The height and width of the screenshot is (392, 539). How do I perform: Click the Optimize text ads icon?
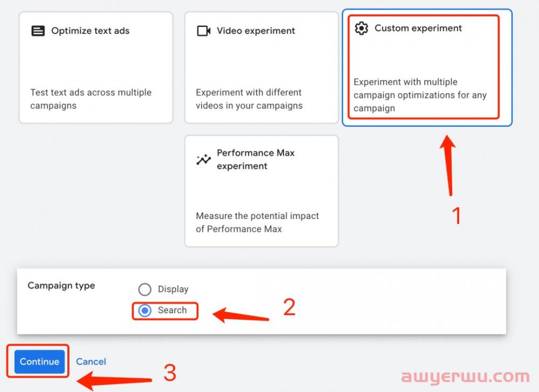pos(38,31)
